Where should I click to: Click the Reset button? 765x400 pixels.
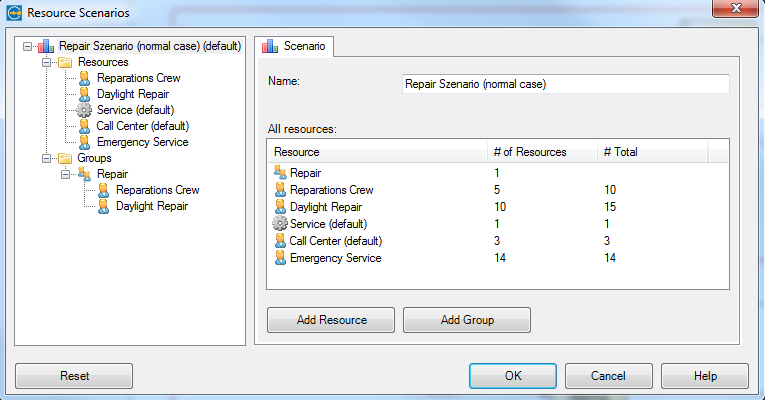point(74,376)
